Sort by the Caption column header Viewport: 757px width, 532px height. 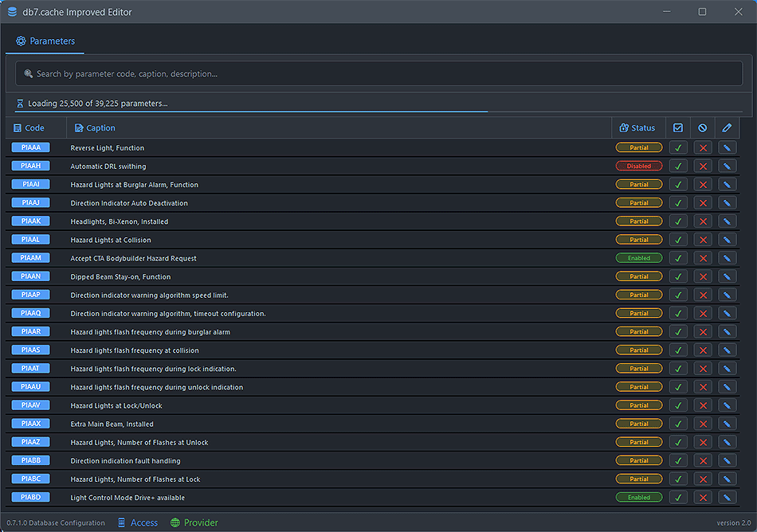(x=95, y=127)
